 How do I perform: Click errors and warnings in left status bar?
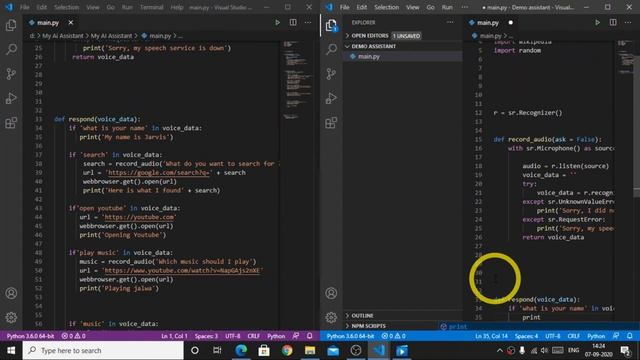tap(73, 336)
